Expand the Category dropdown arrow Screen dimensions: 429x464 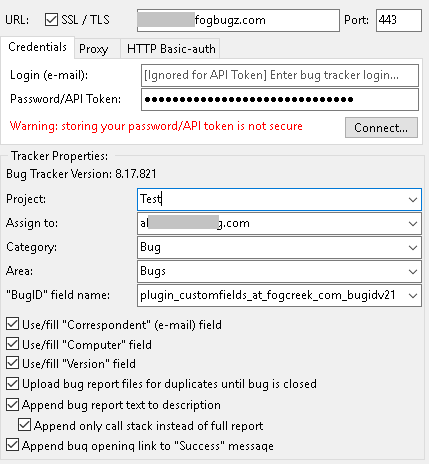413,247
